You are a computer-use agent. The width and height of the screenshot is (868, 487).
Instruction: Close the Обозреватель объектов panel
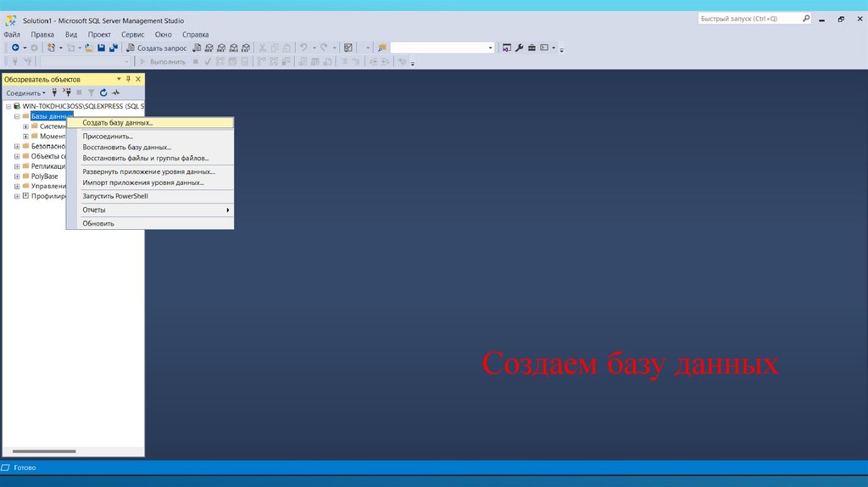tap(138, 79)
